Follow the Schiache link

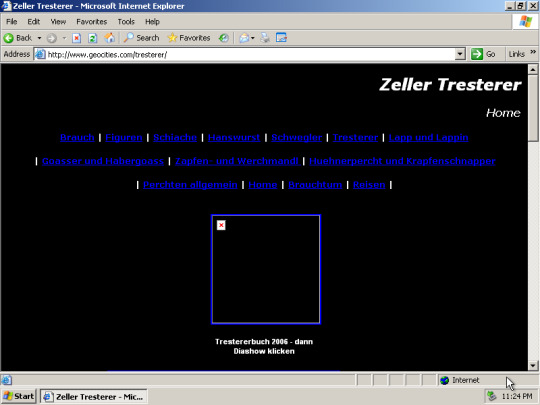pyautogui.click(x=175, y=137)
